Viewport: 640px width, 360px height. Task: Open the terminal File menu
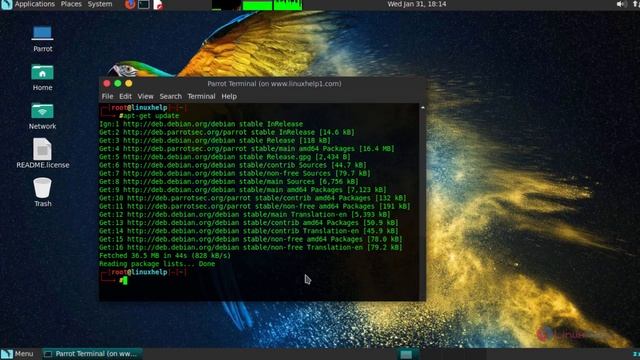pos(107,96)
